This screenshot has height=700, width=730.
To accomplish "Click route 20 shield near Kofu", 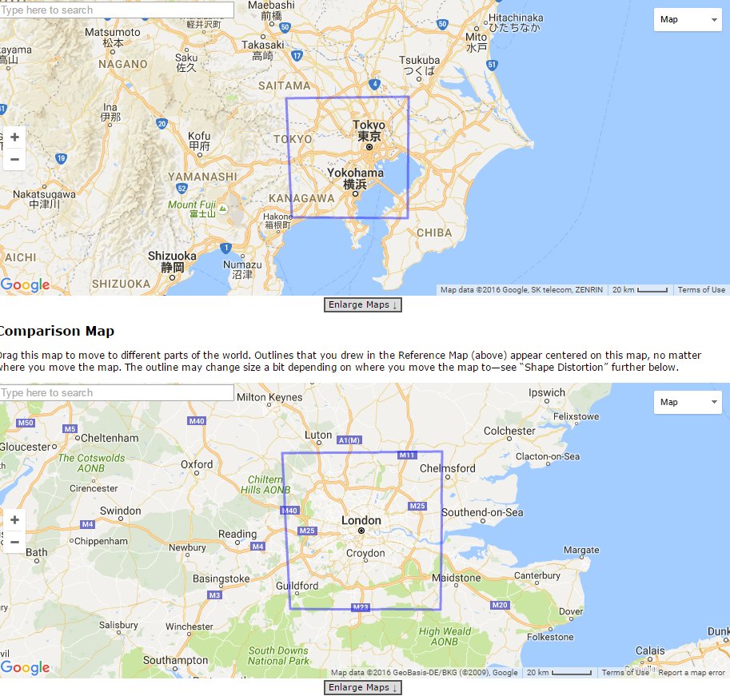I will tap(162, 124).
